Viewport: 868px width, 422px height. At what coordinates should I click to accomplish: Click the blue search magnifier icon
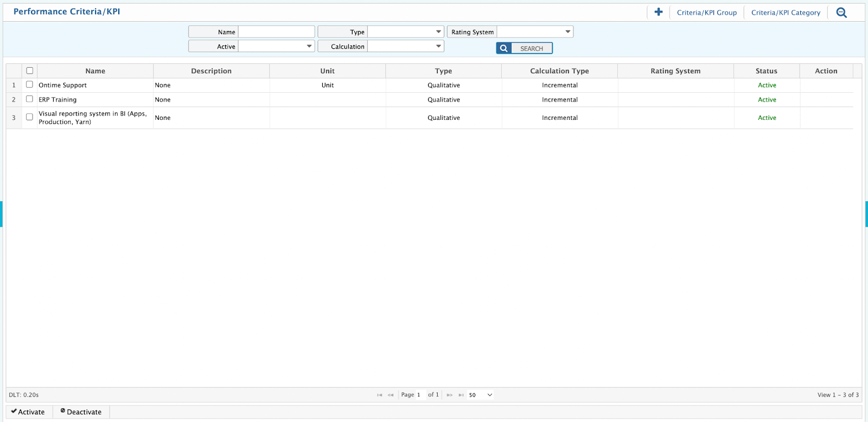click(504, 48)
